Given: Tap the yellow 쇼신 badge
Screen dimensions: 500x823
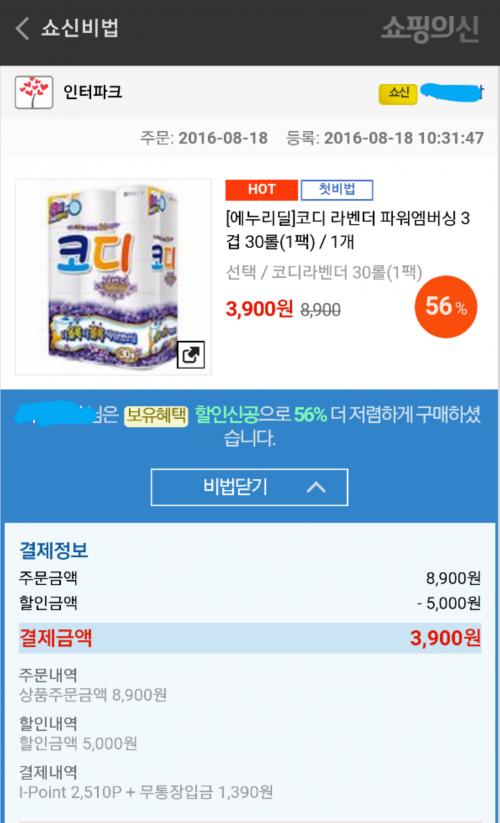Looking at the screenshot, I should 398,93.
